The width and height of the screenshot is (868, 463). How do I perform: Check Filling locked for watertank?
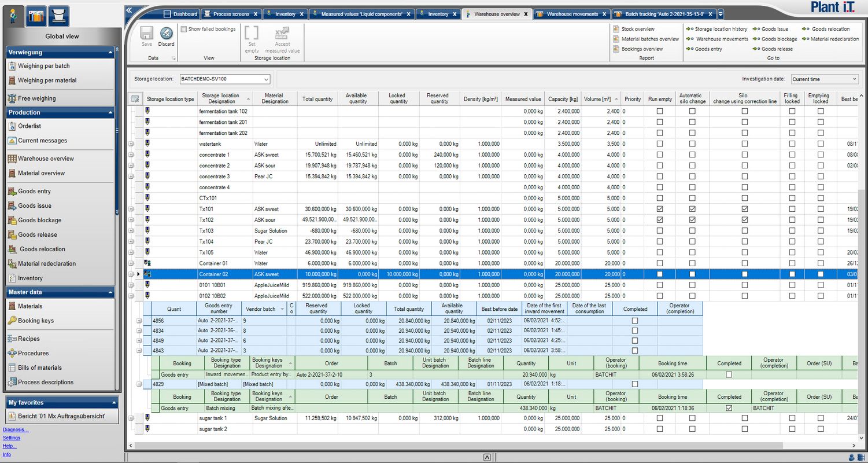[x=792, y=144]
